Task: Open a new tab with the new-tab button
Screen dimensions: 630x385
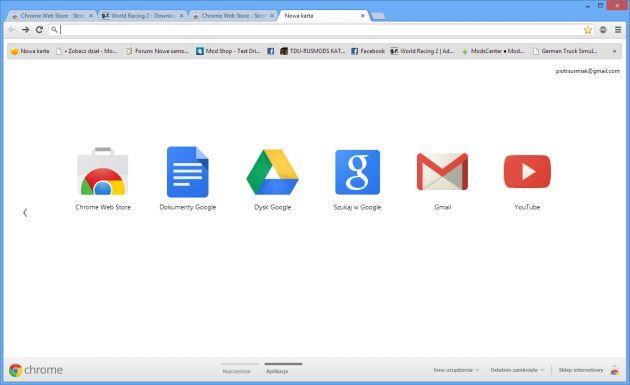Action: click(x=378, y=16)
